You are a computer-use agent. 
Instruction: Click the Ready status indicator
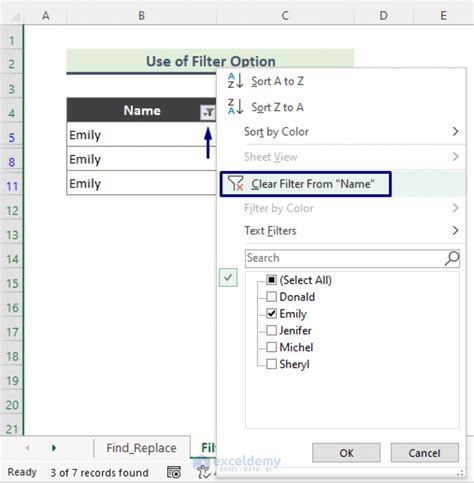(x=22, y=472)
